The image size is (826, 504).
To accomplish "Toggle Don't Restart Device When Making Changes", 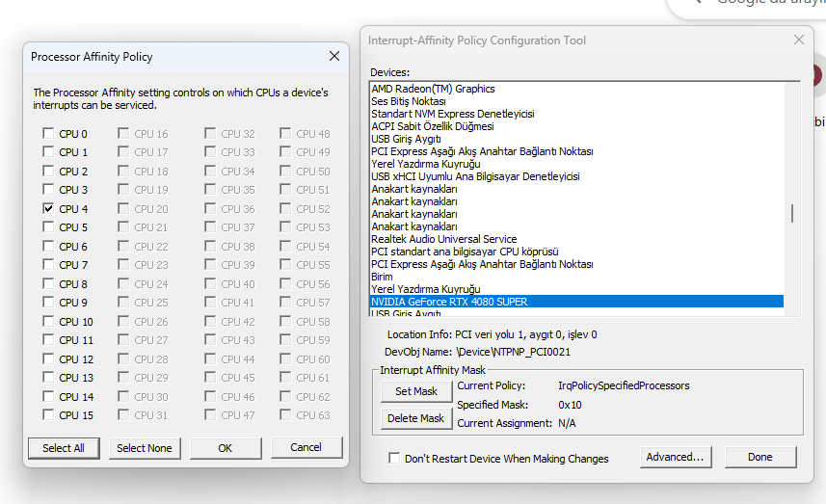I will [x=394, y=459].
